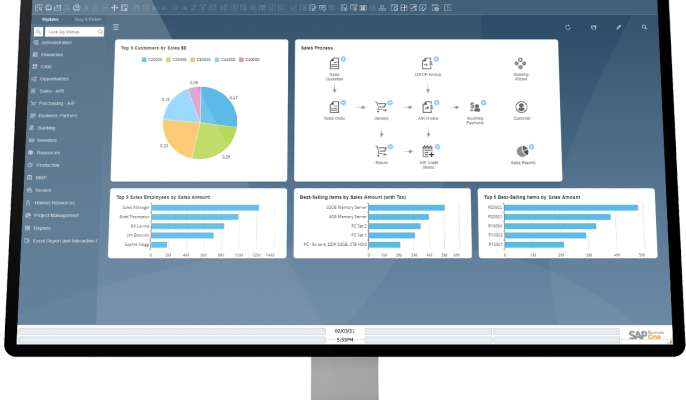
Task: Launch the Dunning Wizard icon
Action: (521, 64)
